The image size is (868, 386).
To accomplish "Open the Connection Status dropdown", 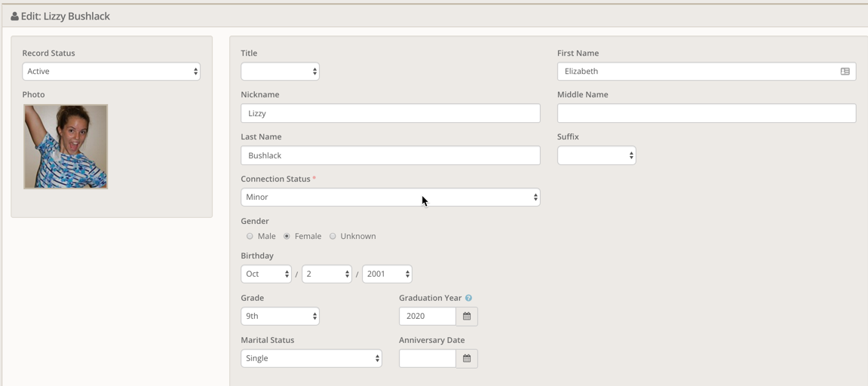I will (390, 198).
